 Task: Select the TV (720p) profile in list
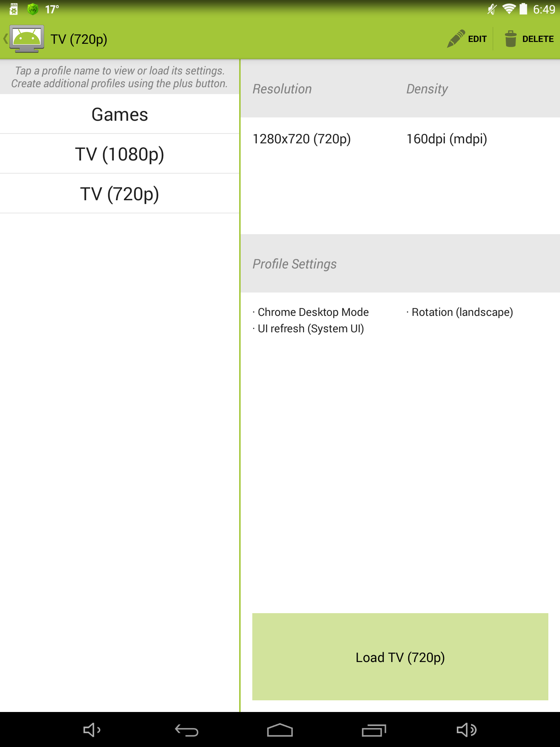pos(120,194)
